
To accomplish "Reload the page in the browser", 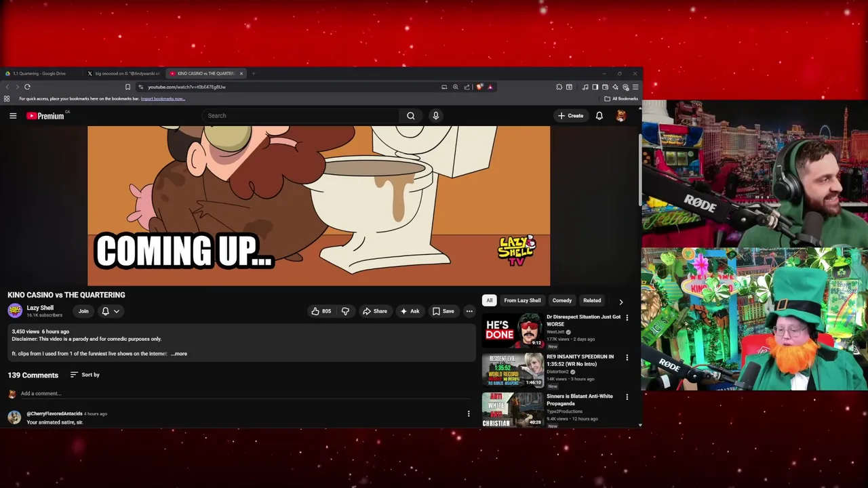I will click(x=27, y=87).
